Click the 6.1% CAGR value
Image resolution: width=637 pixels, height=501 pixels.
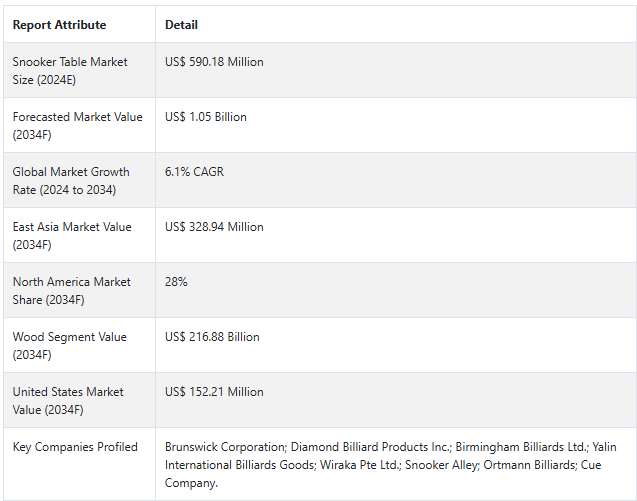(194, 172)
